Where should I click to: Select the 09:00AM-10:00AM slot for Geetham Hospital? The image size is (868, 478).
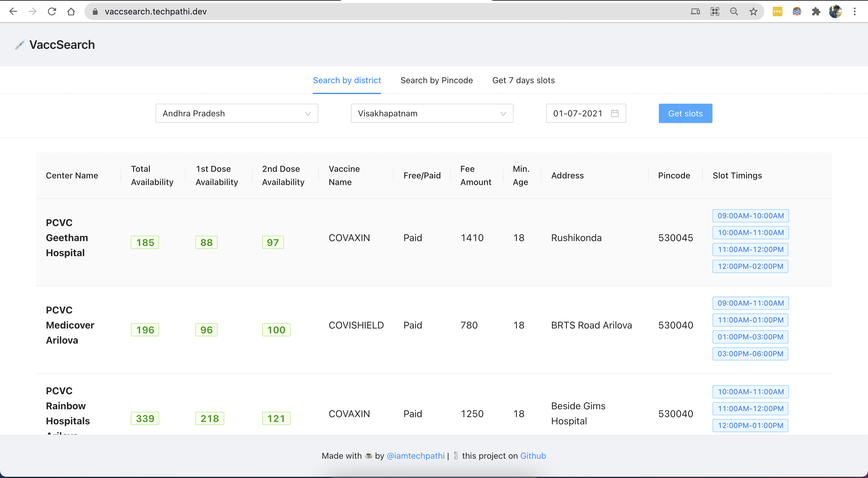coord(750,215)
